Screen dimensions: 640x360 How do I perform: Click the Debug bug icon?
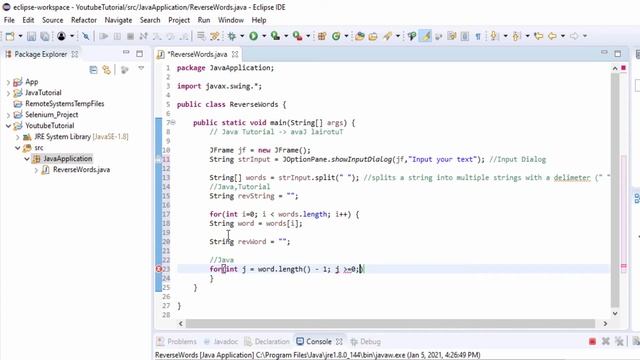pos(232,36)
